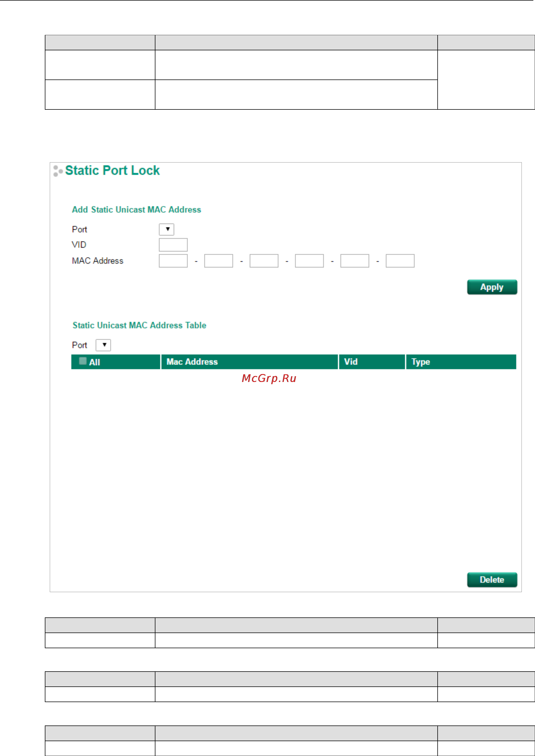Image resolution: width=535 pixels, height=756 pixels.
Task: Click the Static Port Lock title
Action: (x=112, y=171)
